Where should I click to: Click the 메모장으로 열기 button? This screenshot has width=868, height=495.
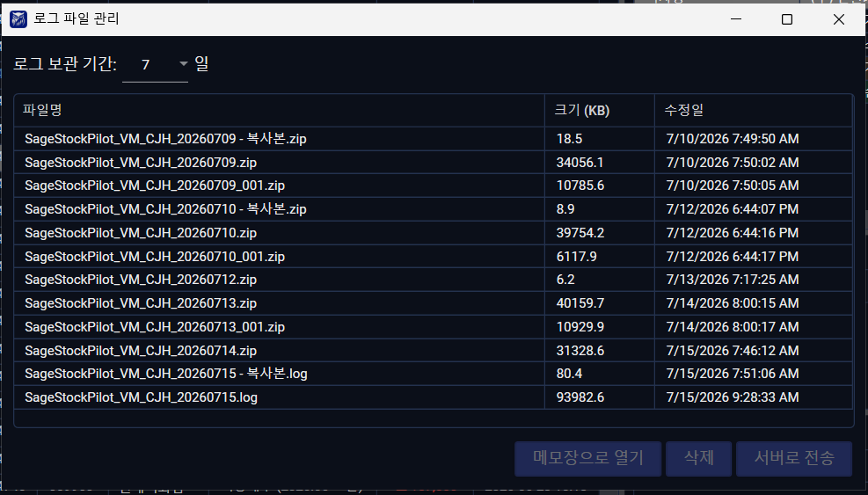(x=587, y=458)
